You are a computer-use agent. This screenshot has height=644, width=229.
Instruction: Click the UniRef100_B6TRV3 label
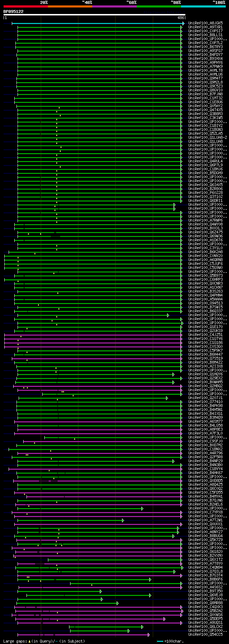(x=205, y=47)
